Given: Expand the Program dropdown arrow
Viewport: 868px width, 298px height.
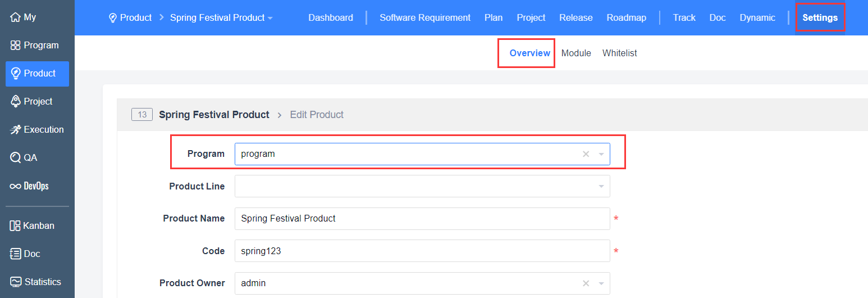Looking at the screenshot, I should point(601,154).
